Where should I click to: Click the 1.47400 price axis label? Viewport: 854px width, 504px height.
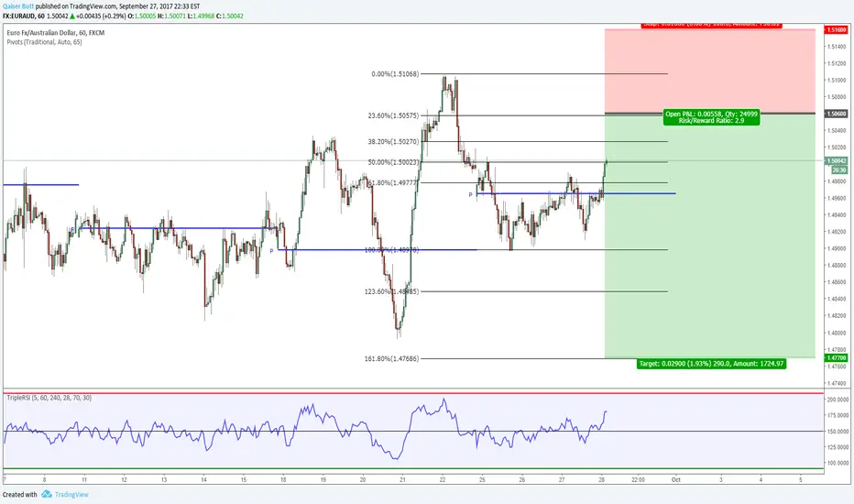pos(836,383)
